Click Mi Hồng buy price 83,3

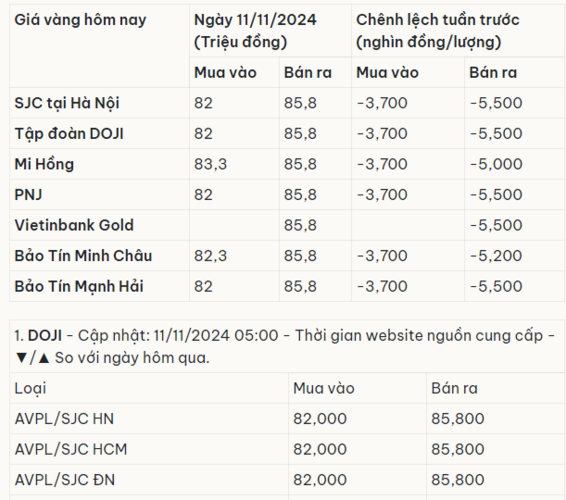210,164
